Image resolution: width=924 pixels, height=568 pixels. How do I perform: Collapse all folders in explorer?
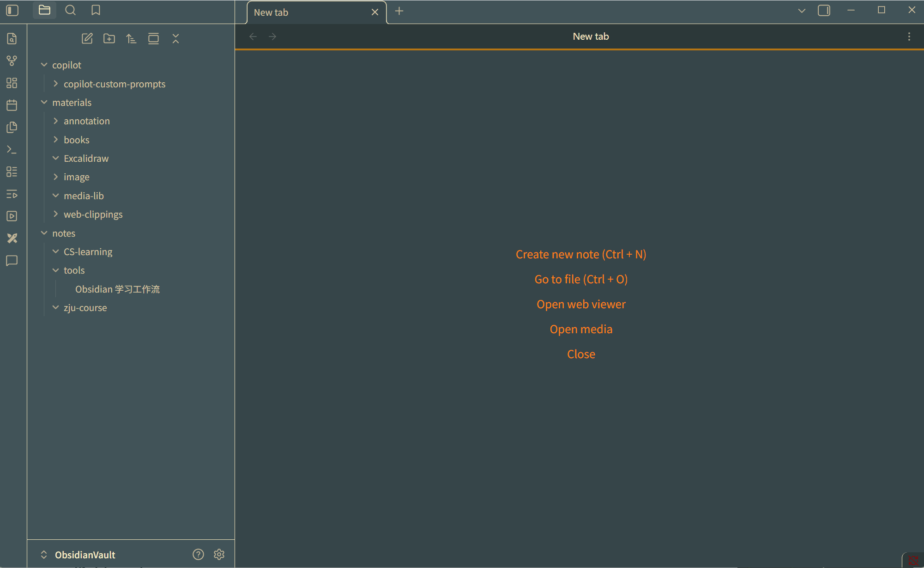coord(175,39)
